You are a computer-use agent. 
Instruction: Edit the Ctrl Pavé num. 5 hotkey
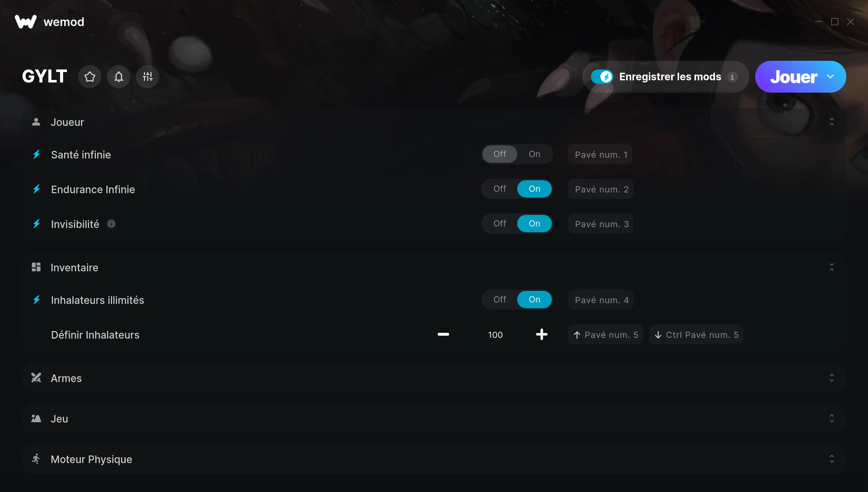(x=696, y=335)
